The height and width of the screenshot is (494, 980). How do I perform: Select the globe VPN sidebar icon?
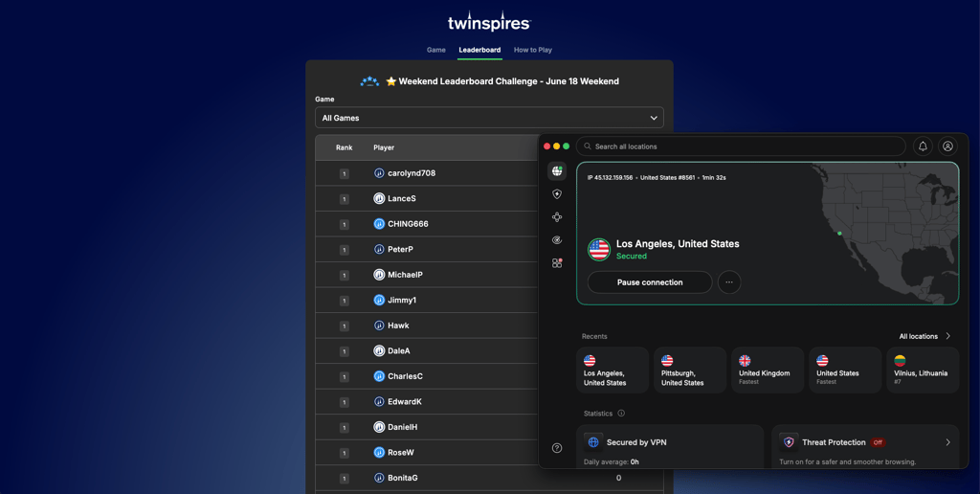[557, 171]
